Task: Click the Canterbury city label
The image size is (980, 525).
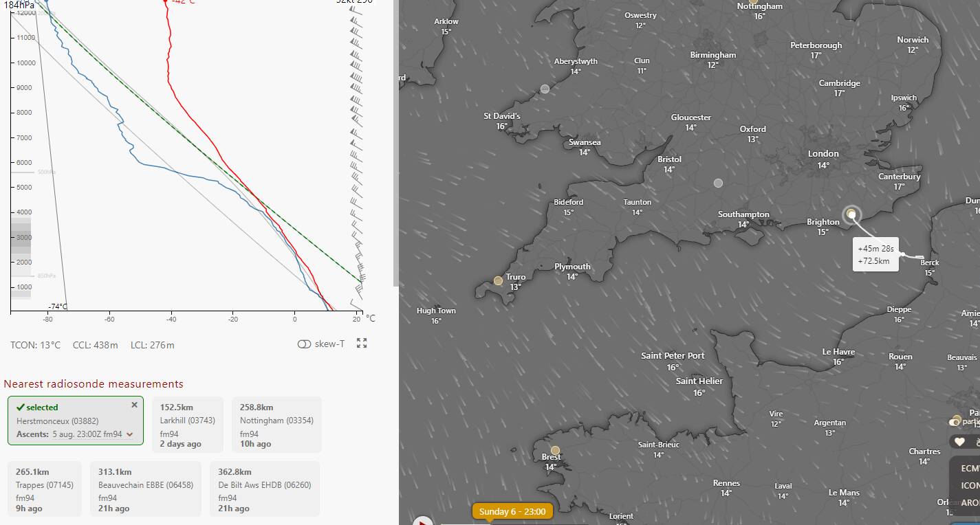Action: (899, 177)
